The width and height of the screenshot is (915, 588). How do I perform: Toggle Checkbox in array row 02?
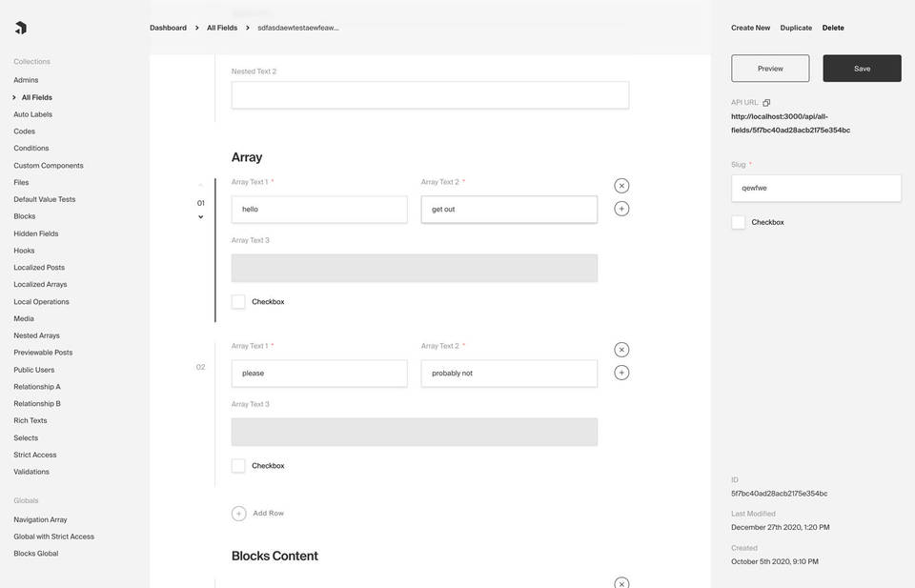tap(238, 465)
